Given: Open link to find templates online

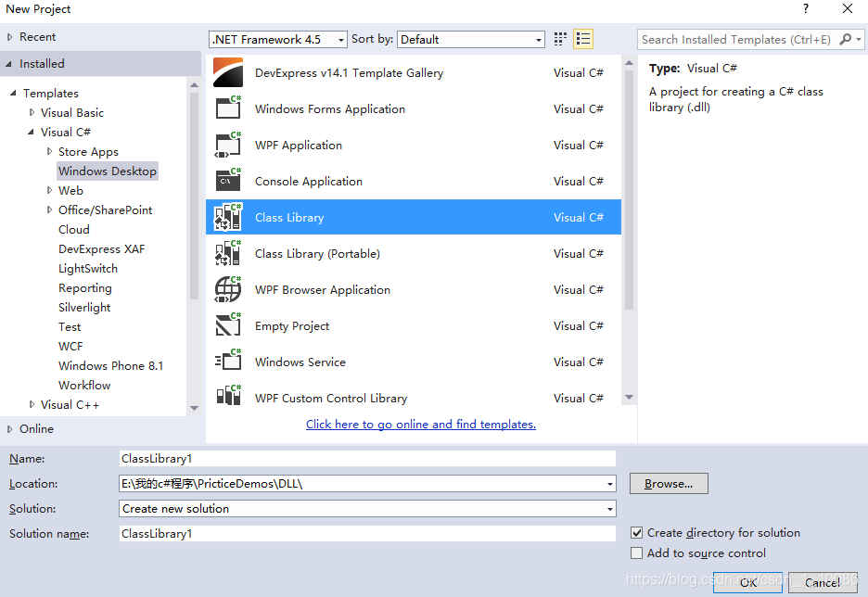Looking at the screenshot, I should (421, 425).
